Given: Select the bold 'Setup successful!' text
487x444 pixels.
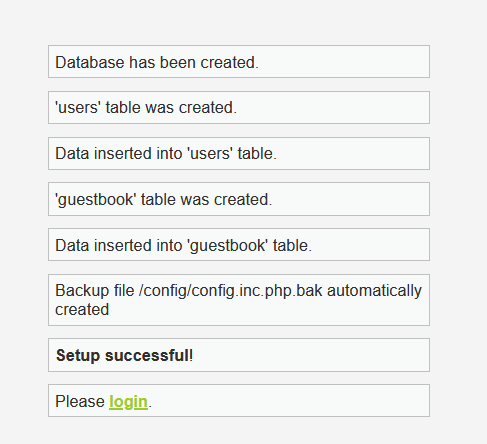Looking at the screenshot, I should coord(124,355).
